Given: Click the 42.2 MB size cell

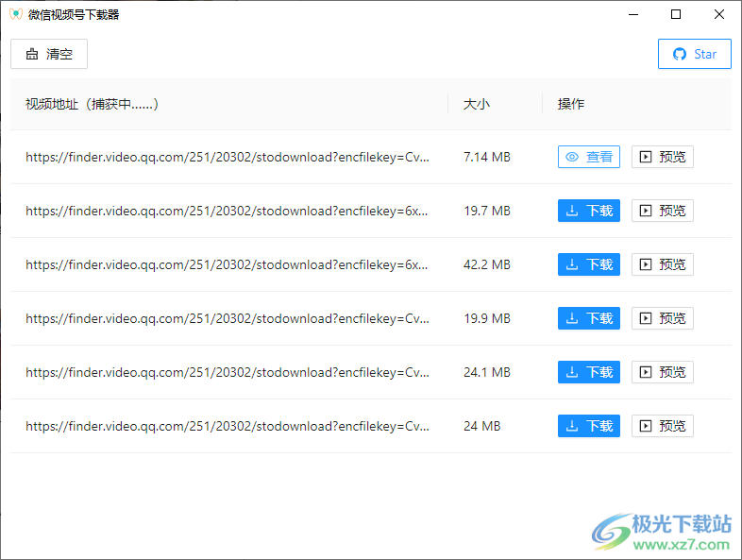Looking at the screenshot, I should [x=487, y=264].
